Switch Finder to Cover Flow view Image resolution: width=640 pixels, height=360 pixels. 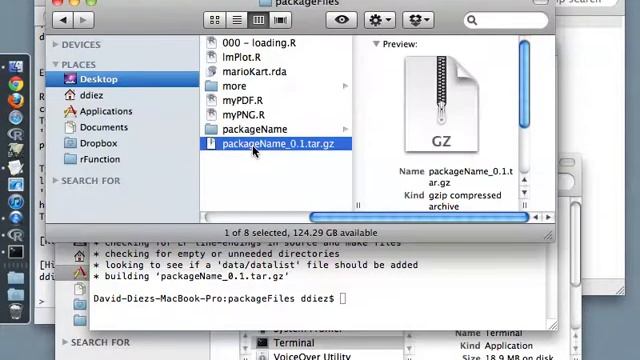point(280,20)
